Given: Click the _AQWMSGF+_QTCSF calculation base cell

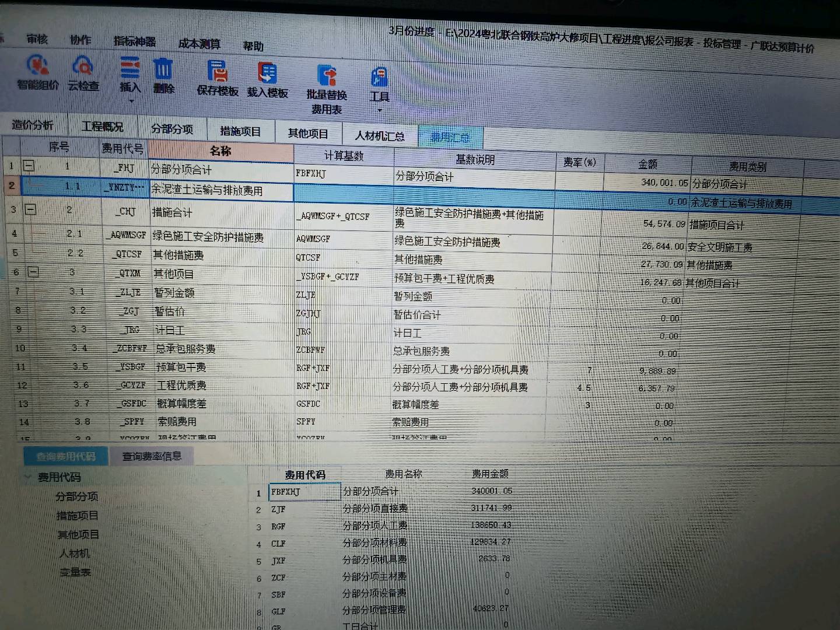Looking at the screenshot, I should click(x=344, y=216).
